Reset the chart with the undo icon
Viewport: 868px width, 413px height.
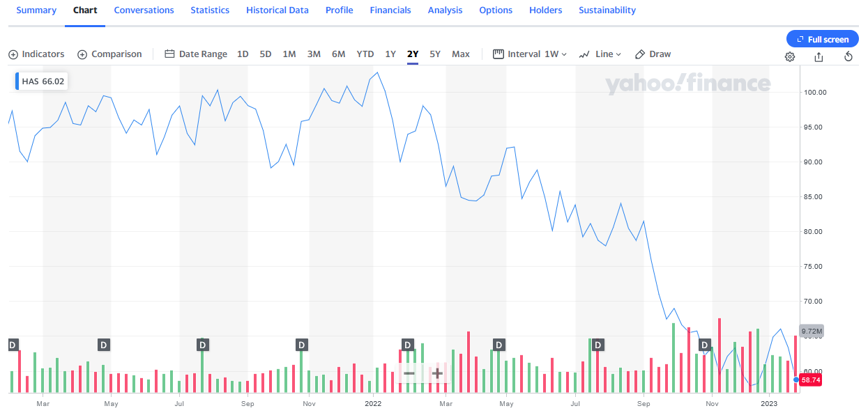coord(848,56)
